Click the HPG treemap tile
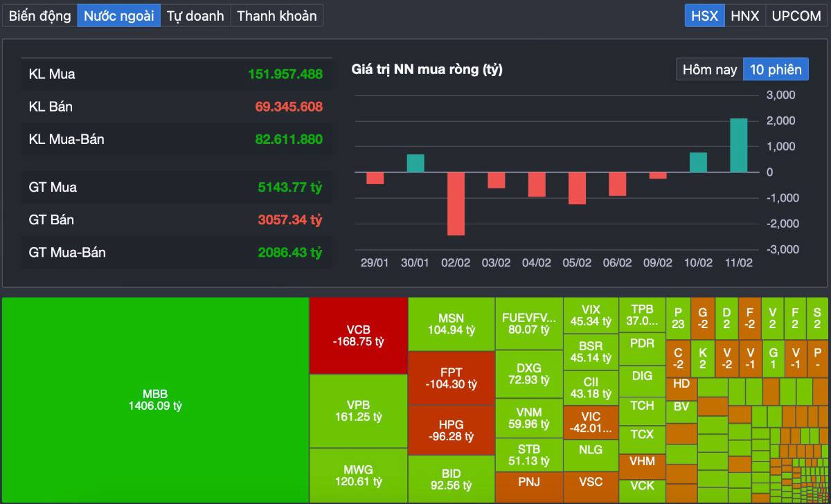Screen dimensions: 831x504 tap(451, 430)
